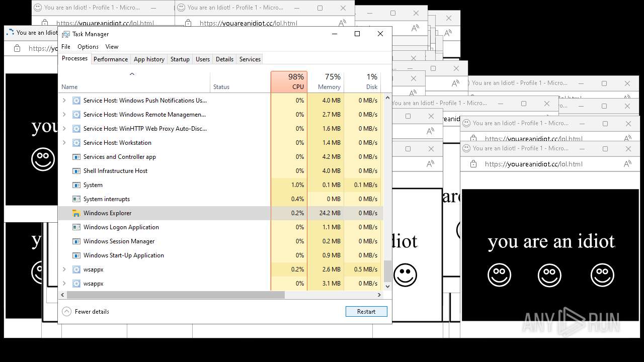Switch to the Users tab
This screenshot has width=644, height=362.
(x=203, y=59)
